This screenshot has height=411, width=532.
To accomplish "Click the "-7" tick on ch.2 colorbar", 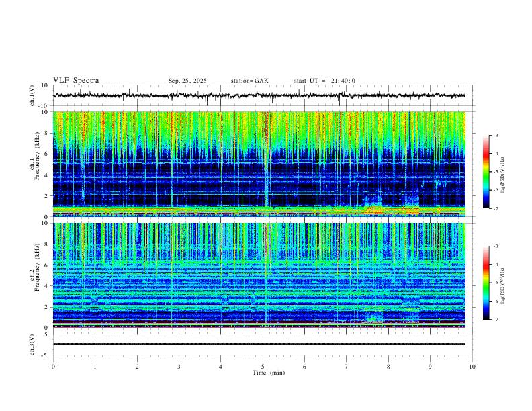I will pos(495,319).
